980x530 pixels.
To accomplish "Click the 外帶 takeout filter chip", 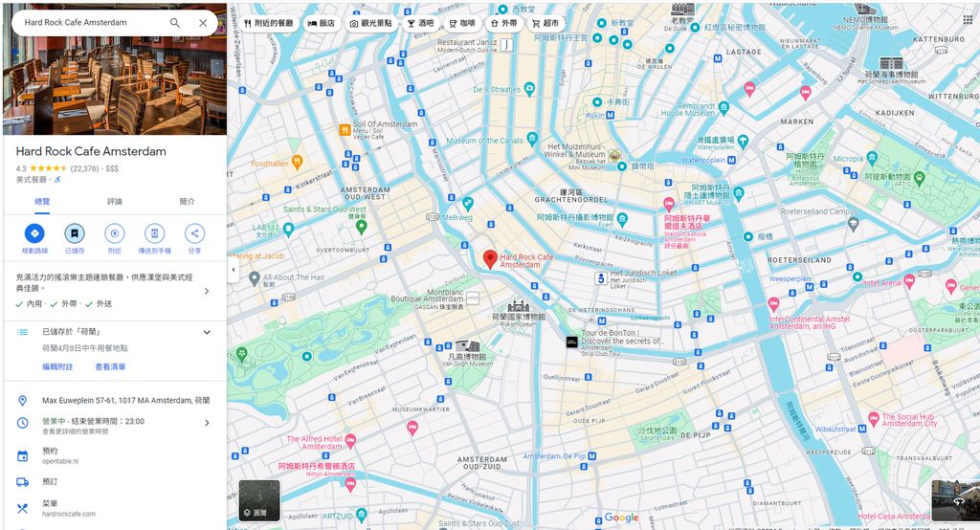I will coord(503,23).
